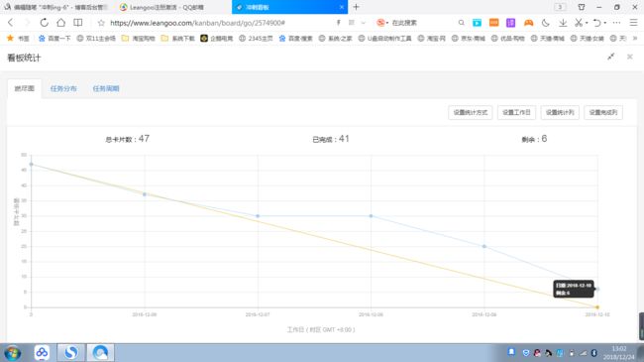Open the three-dot more tools icon
The width and height of the screenshot is (644, 362).
click(x=616, y=23)
